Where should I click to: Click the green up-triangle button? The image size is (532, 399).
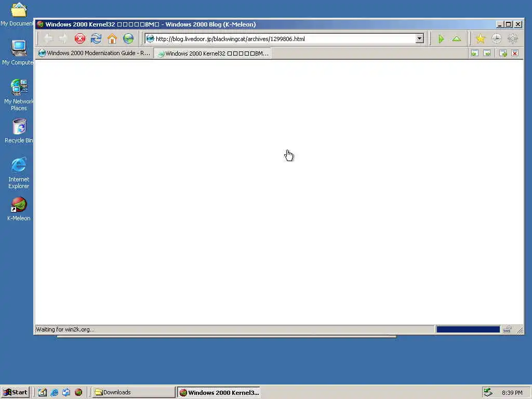[x=457, y=38]
